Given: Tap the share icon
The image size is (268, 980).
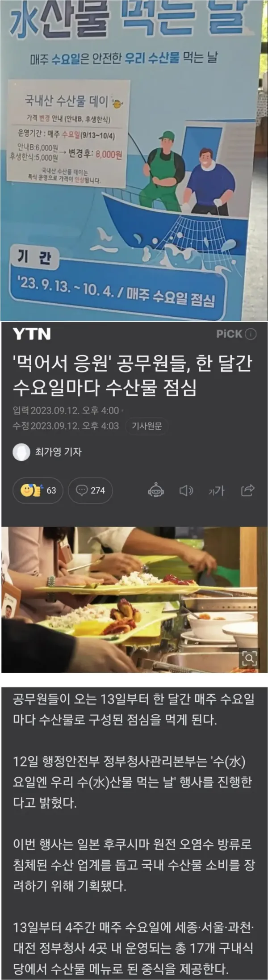Looking at the screenshot, I should coord(247,490).
